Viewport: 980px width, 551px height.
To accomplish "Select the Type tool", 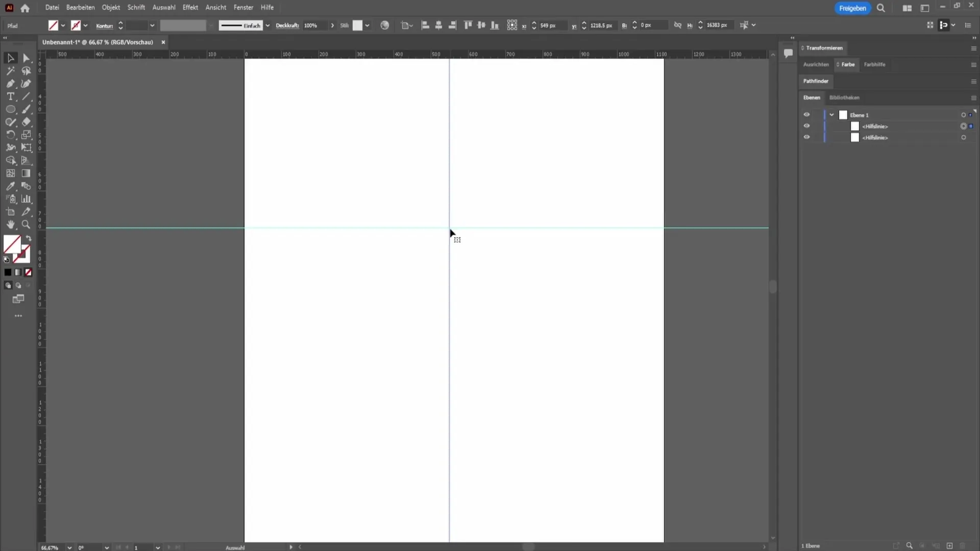I will 10,96.
